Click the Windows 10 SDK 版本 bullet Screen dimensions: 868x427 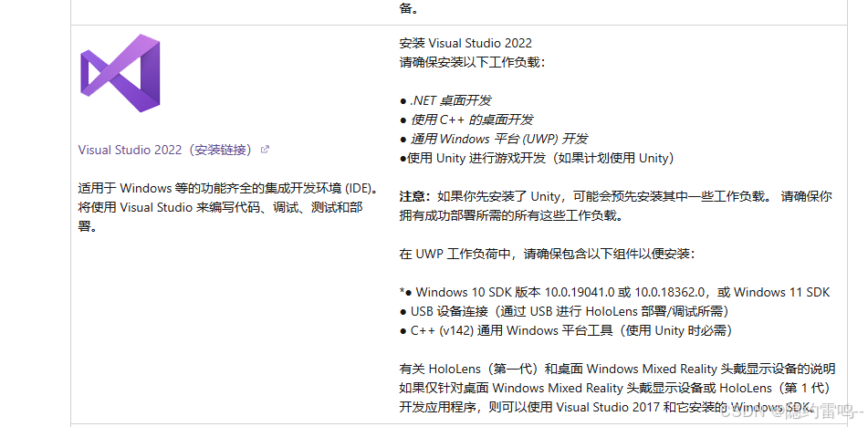tap(614, 292)
